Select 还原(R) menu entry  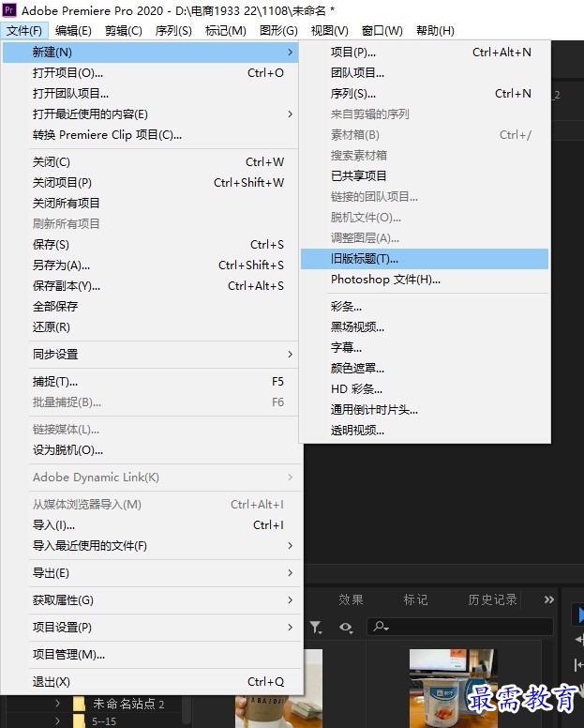coord(150,326)
